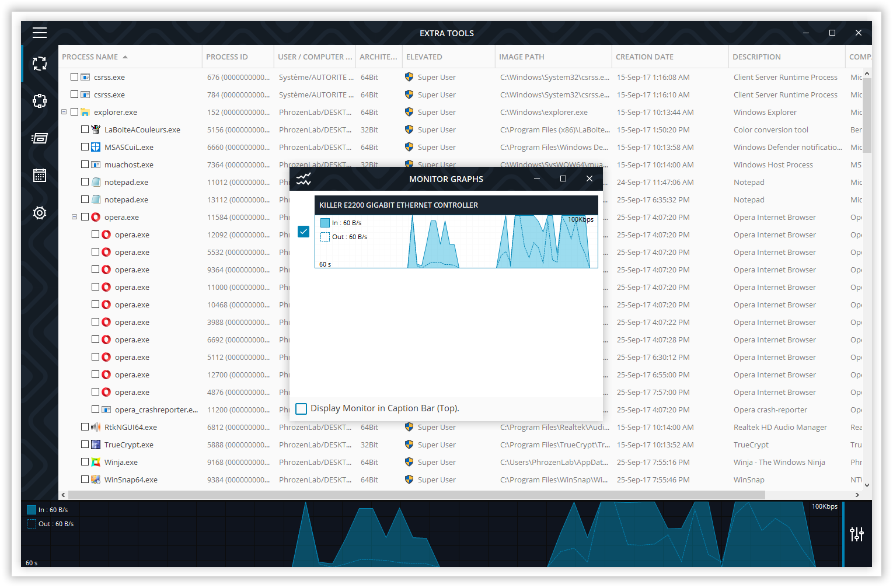The height and width of the screenshot is (588, 893).
Task: Click the sliders icon beside bottom graph
Action: point(857,534)
